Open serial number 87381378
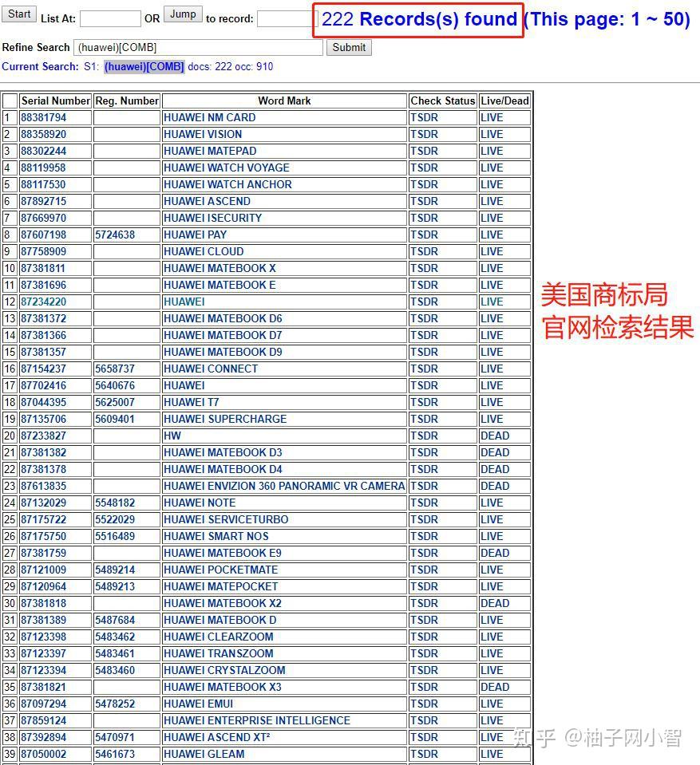 coord(43,469)
